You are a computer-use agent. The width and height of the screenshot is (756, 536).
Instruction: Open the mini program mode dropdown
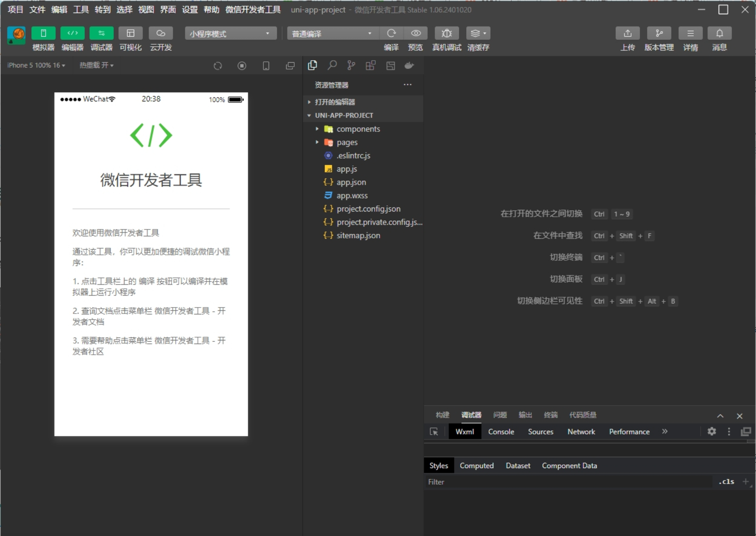230,33
